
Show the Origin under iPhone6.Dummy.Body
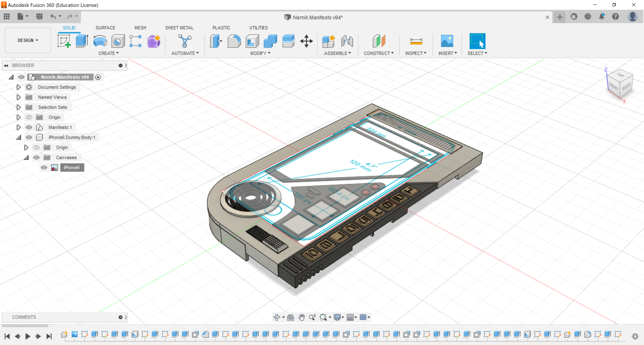coord(37,148)
